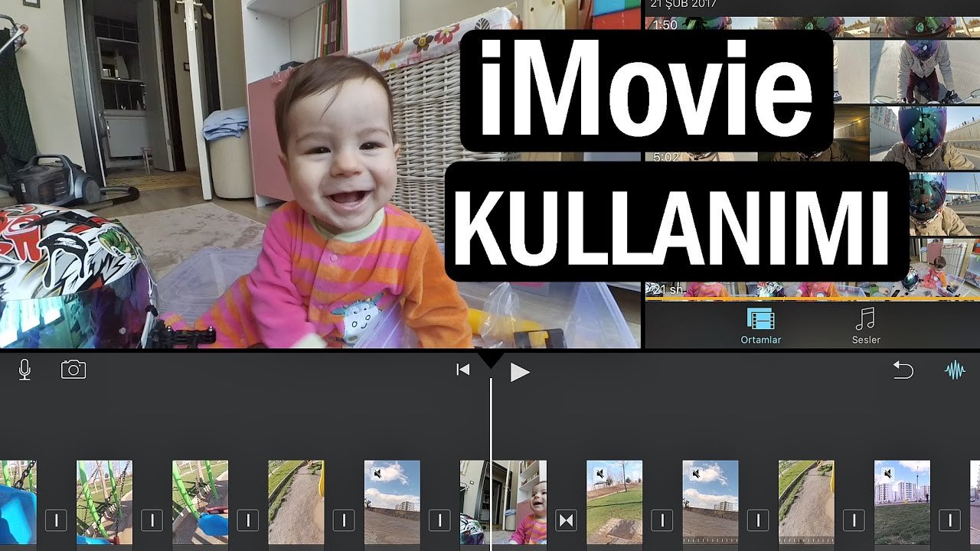This screenshot has height=551, width=980.
Task: Tap the microphone voiceover icon
Action: click(x=24, y=370)
